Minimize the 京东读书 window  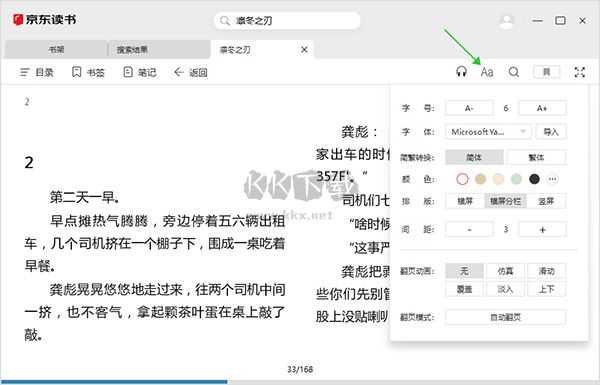click(x=538, y=21)
